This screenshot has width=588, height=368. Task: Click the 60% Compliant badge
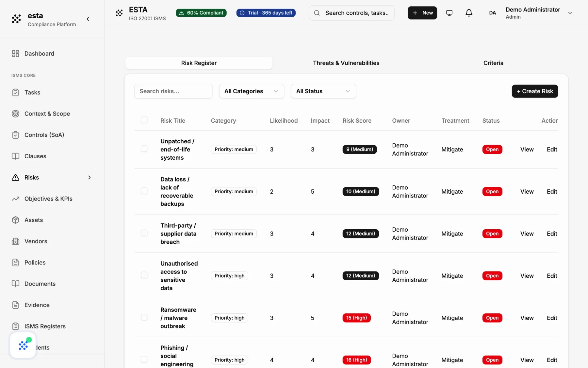click(201, 13)
